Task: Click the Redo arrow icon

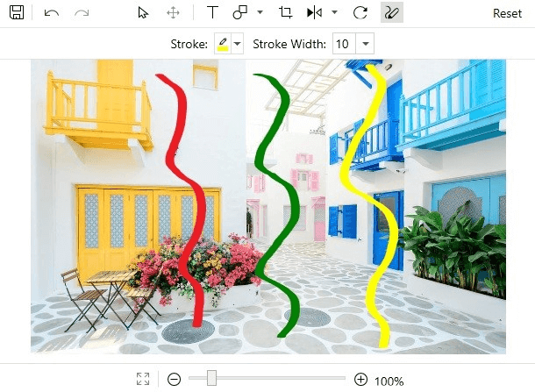Action: (x=82, y=13)
